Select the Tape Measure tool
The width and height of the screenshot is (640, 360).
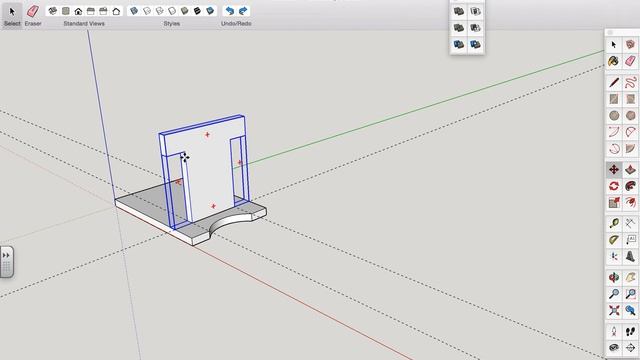614,223
